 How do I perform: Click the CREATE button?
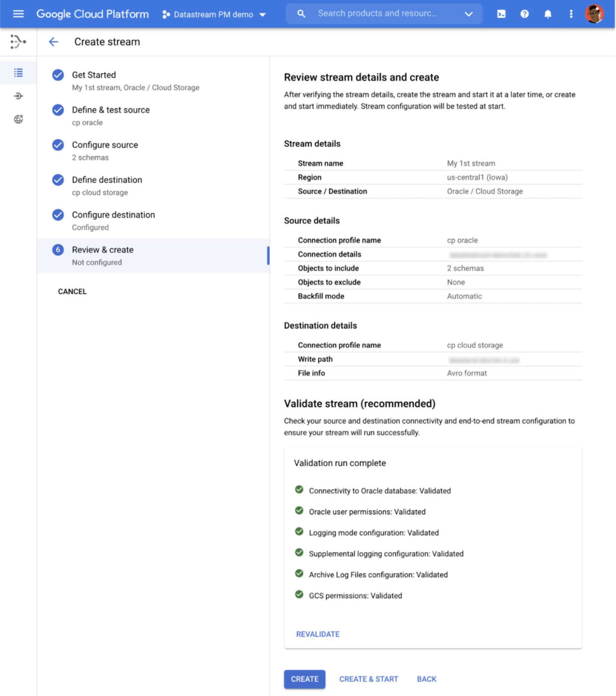pyautogui.click(x=305, y=679)
